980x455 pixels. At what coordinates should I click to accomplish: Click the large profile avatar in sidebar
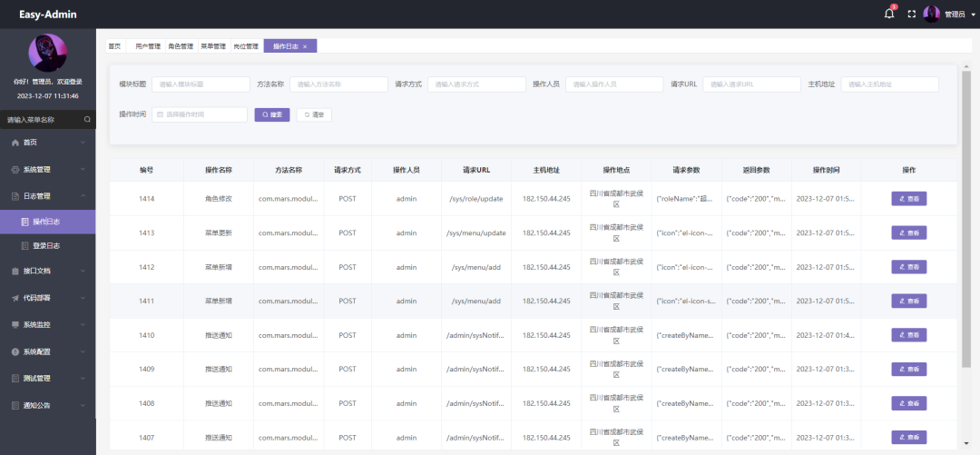[47, 54]
